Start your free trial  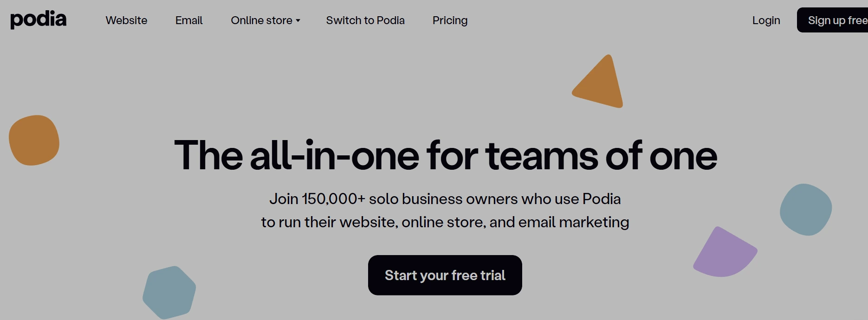click(445, 275)
